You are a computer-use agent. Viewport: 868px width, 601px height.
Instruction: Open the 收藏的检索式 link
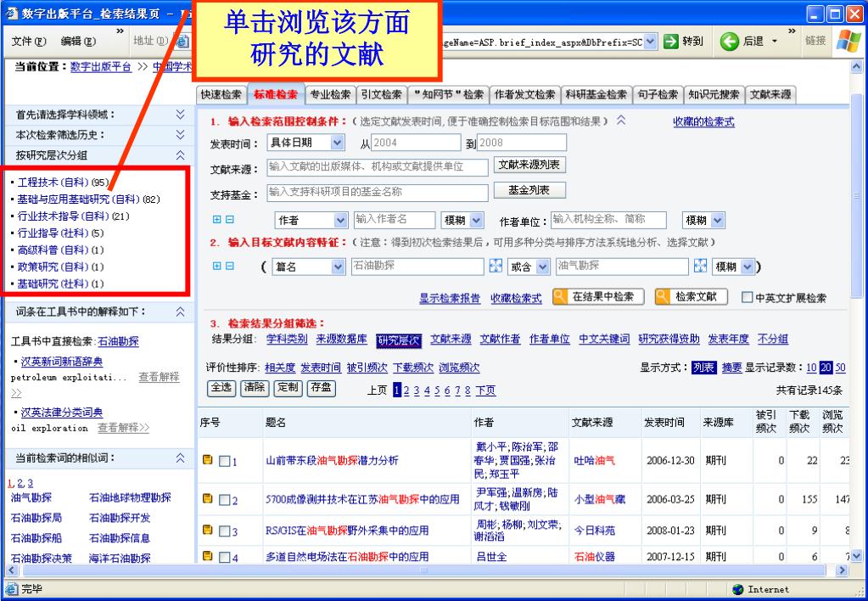point(703,121)
